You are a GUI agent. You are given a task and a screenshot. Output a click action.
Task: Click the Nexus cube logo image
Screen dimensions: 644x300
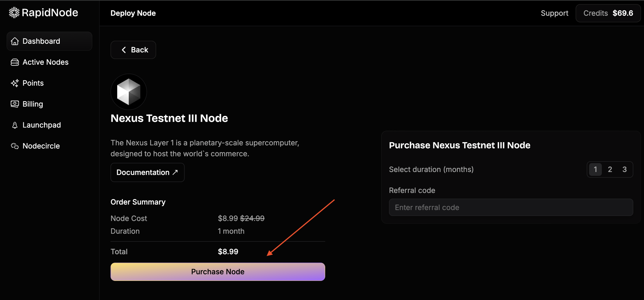(x=129, y=92)
